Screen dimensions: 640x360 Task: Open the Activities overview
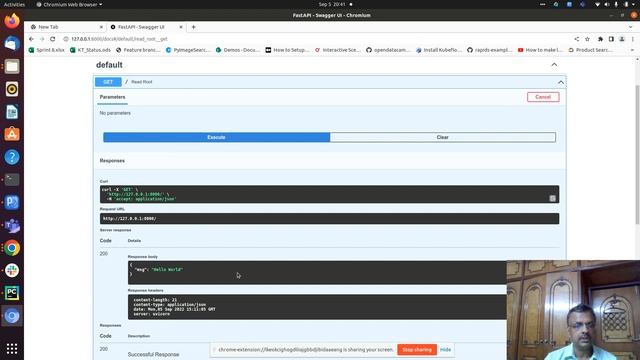(14, 4)
